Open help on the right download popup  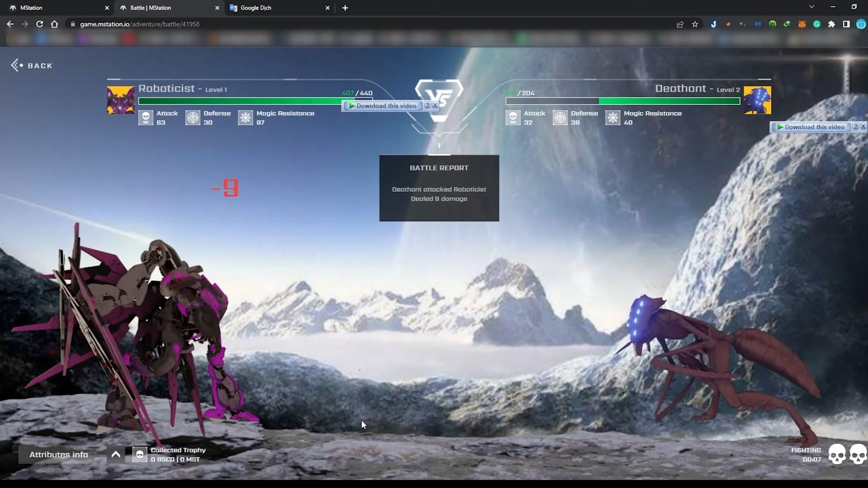pos(855,127)
